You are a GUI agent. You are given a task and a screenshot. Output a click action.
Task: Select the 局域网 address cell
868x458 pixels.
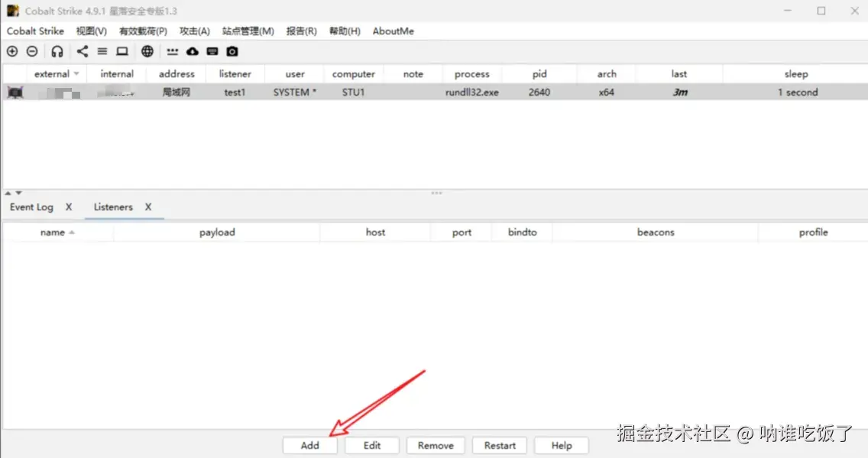[x=177, y=93]
